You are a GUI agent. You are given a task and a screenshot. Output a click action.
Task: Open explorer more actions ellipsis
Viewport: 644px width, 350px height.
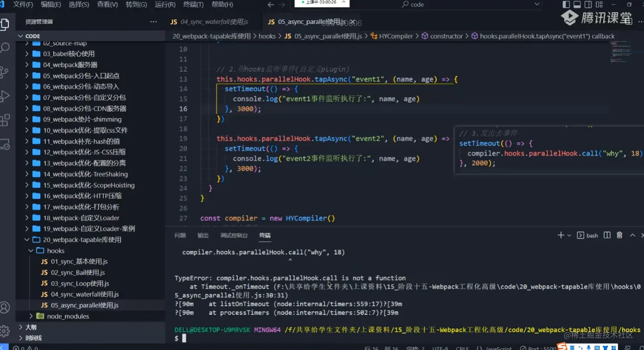click(153, 22)
